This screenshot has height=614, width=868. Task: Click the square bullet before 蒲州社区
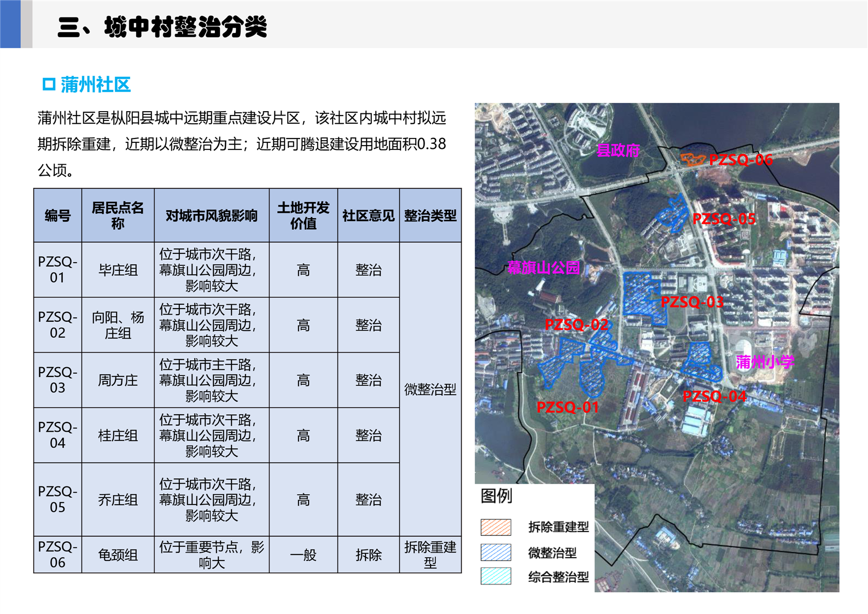(49, 84)
